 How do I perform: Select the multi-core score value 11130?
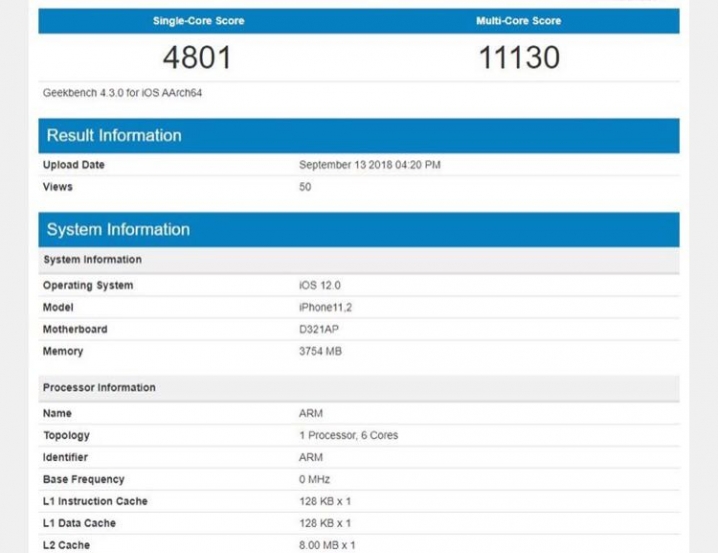tap(519, 57)
